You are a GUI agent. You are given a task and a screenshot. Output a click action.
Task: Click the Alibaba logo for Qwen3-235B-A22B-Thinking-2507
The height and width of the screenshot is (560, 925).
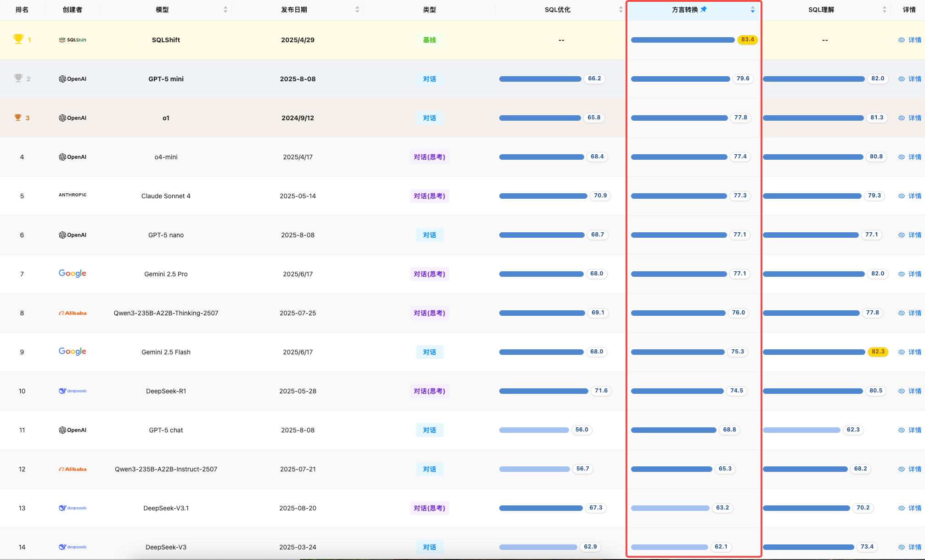(73, 313)
